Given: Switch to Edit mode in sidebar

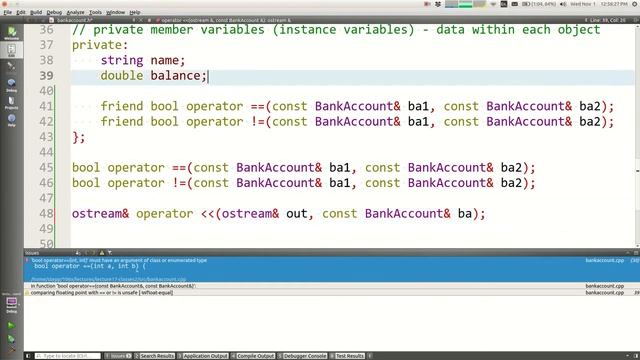Looking at the screenshot, I should coord(11,50).
